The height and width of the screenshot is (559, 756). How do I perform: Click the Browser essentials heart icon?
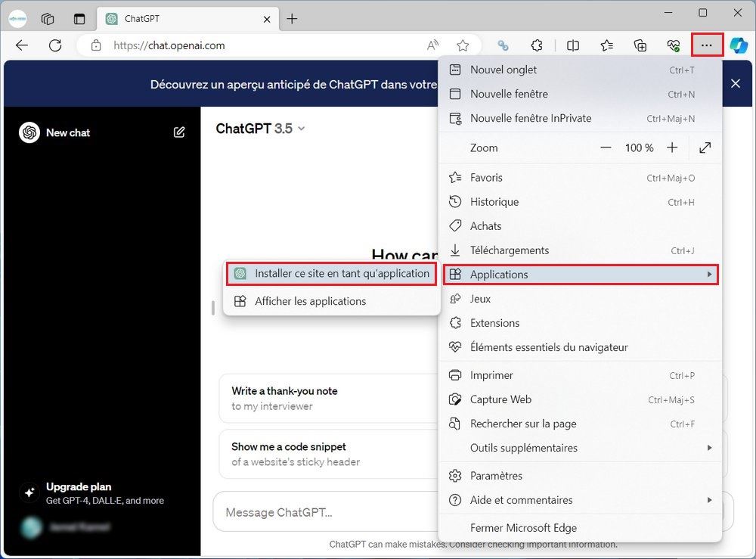click(x=673, y=45)
